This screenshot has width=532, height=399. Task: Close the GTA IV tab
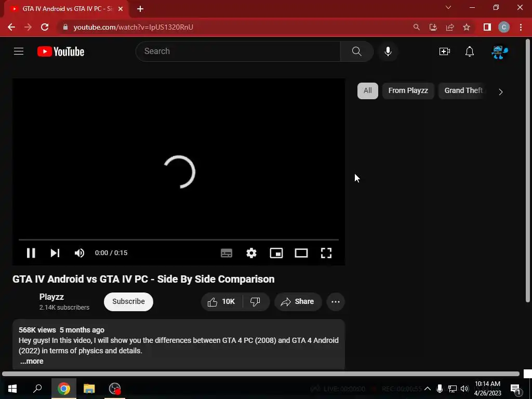[x=121, y=9]
